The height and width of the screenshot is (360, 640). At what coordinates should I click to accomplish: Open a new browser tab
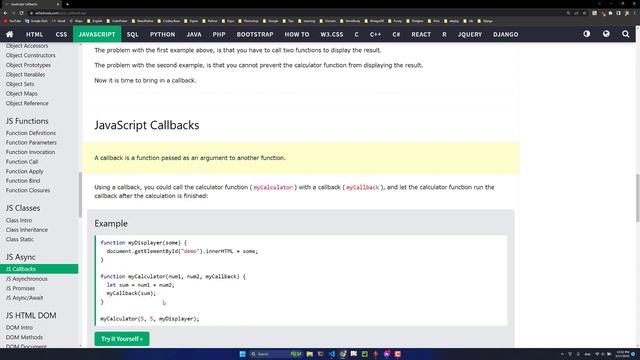[x=67, y=4]
